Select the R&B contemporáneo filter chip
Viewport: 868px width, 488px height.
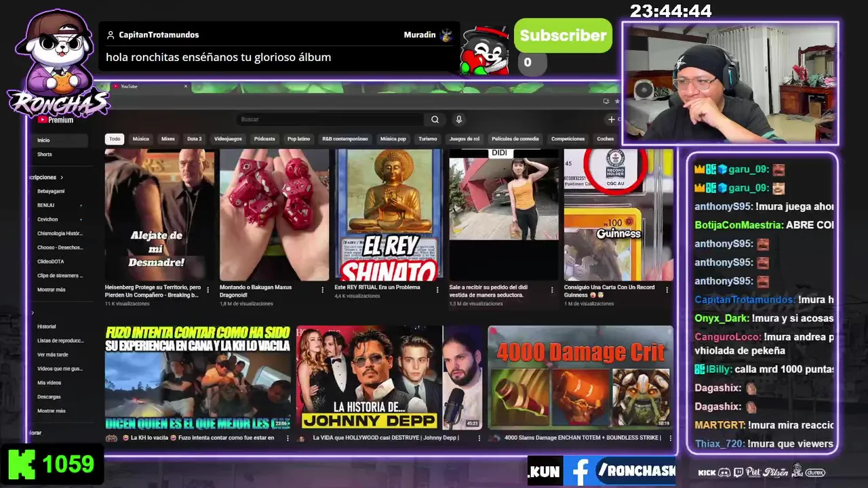345,139
